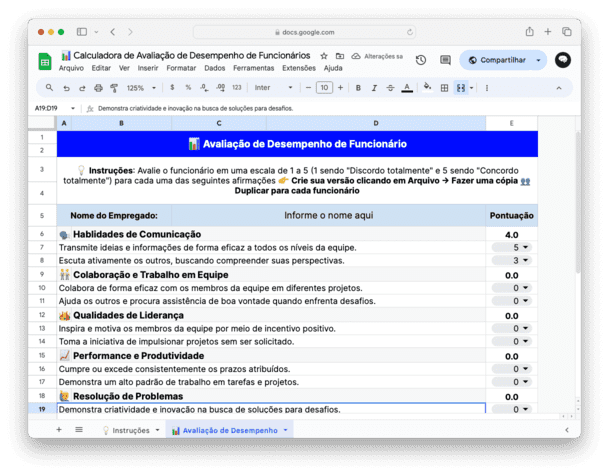The height and width of the screenshot is (475, 609).
Task: Increase decimal places
Action: coord(220,88)
